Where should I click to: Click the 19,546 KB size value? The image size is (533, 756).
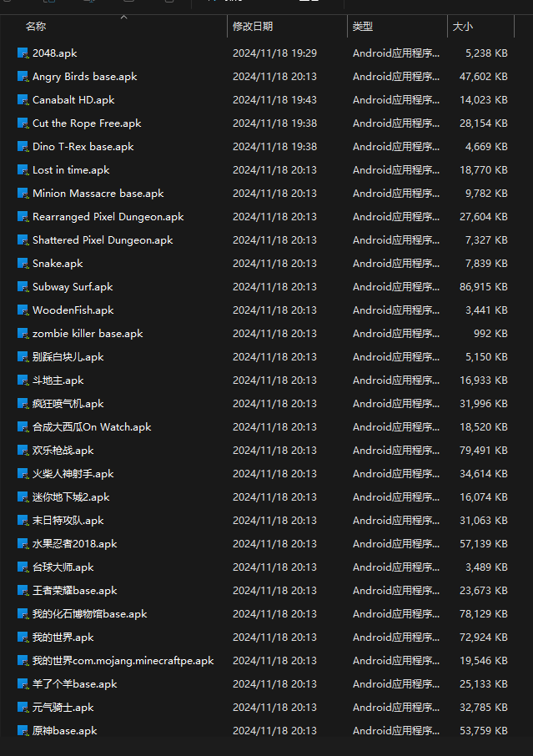point(483,661)
